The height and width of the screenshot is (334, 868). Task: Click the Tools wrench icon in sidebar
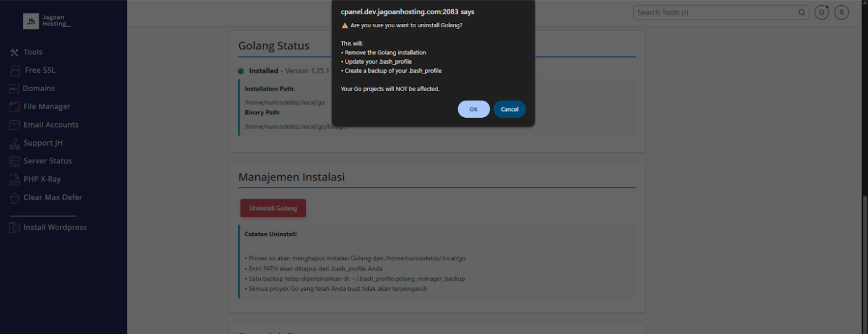[14, 52]
